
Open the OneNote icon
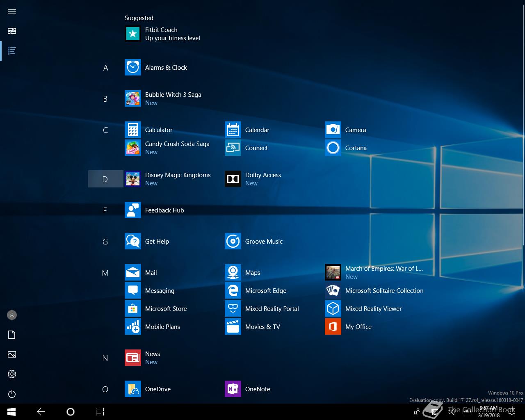(233, 389)
